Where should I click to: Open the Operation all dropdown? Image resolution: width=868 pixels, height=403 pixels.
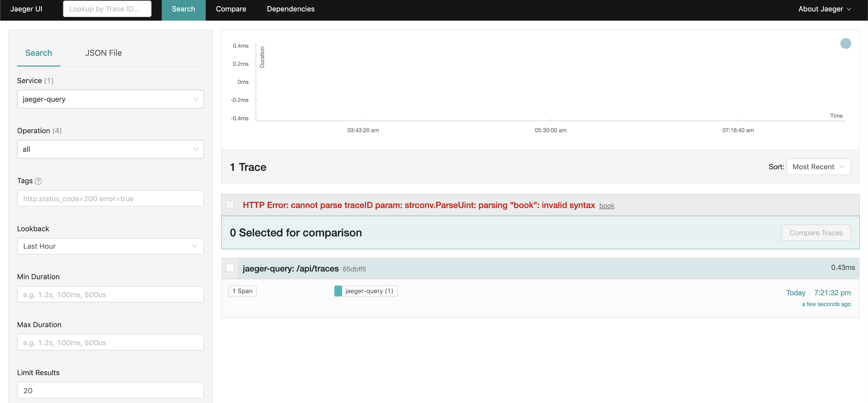pos(110,148)
